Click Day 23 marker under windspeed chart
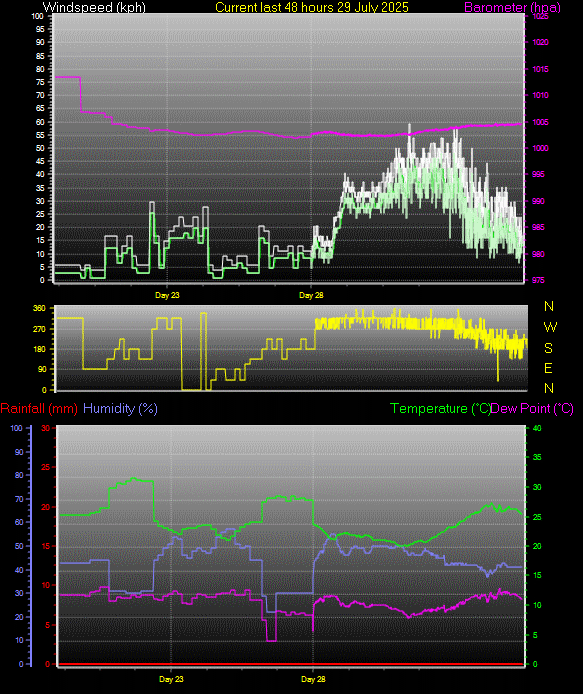Viewport: 583px width, 694px height. pos(167,295)
